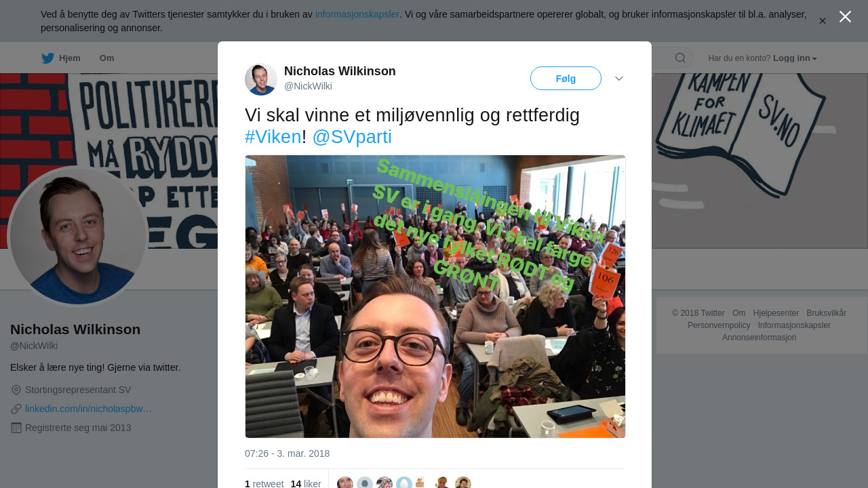The width and height of the screenshot is (868, 488).
Task: Open the Hjelpesenter footer link
Action: pyautogui.click(x=776, y=313)
